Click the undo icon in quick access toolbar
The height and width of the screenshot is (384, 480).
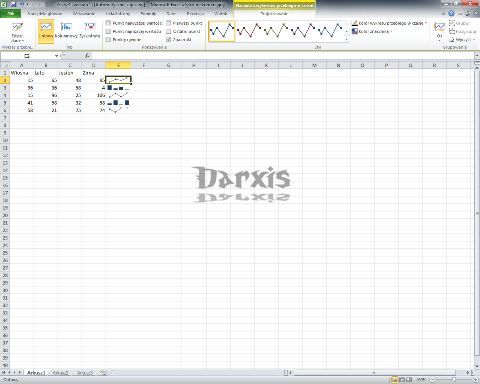(x=22, y=5)
